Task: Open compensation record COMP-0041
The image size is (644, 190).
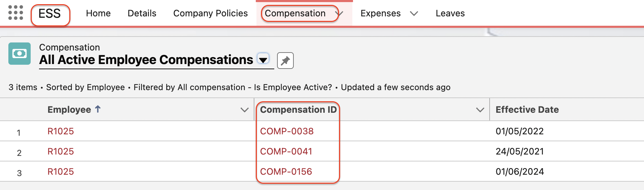Action: (x=286, y=151)
